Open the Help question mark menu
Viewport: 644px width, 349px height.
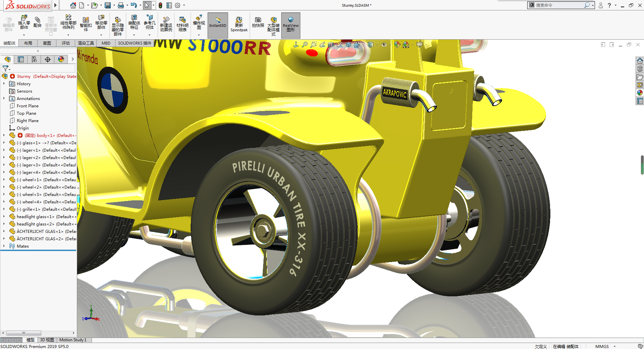click(x=609, y=5)
